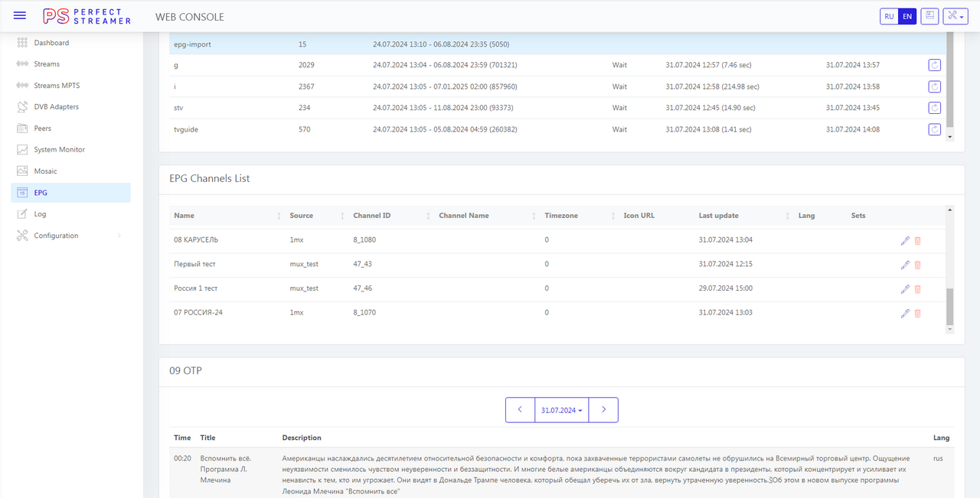Switch interface language to RU

pyautogui.click(x=889, y=16)
